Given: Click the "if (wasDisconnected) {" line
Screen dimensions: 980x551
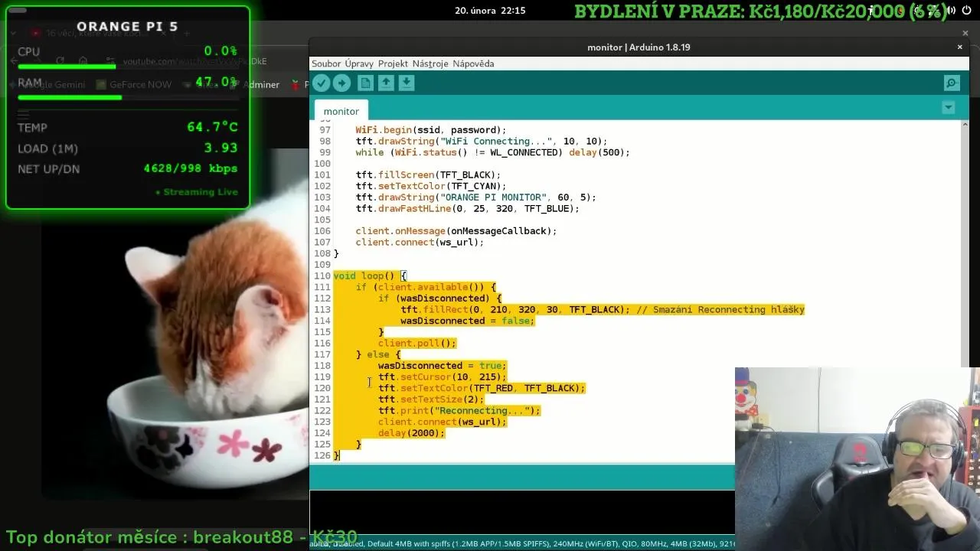Looking at the screenshot, I should (x=439, y=298).
